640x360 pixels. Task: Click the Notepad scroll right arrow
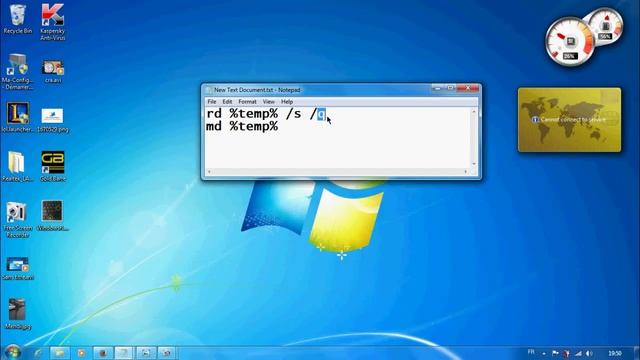click(x=466, y=172)
